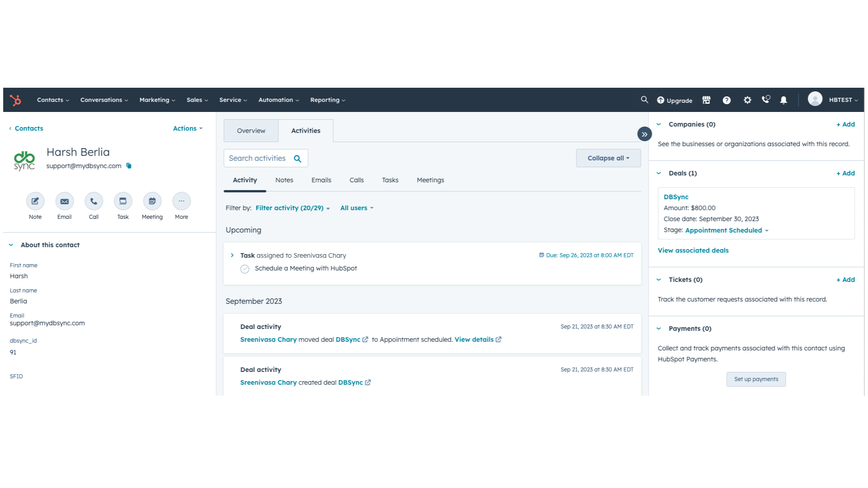Open the notifications bell
Image resolution: width=868 pixels, height=488 pixels.
[x=783, y=100]
